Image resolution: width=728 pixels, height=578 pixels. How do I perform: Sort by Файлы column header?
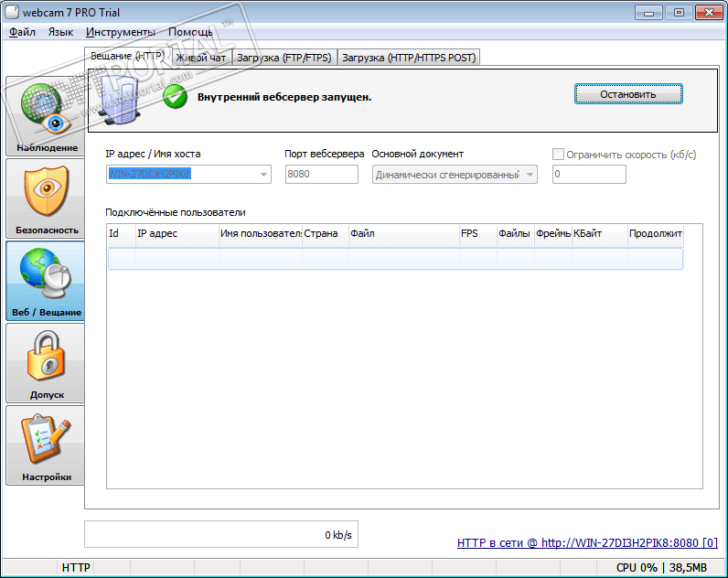point(515,233)
